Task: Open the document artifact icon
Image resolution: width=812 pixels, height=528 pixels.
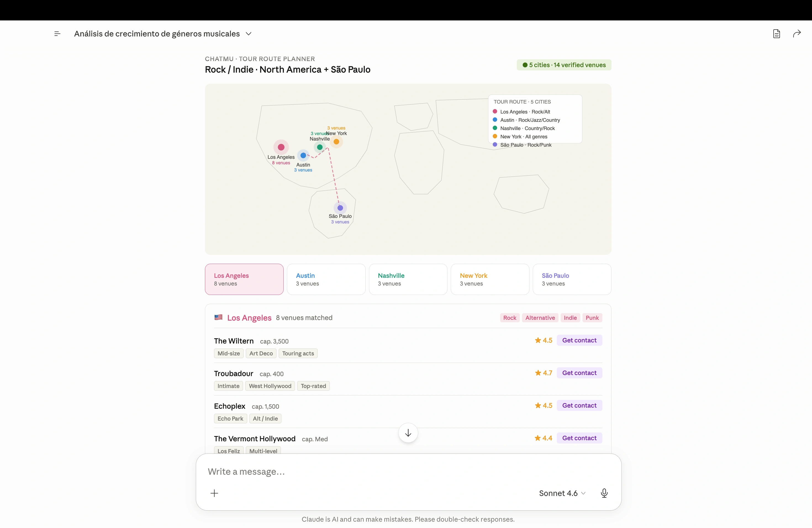Action: tap(777, 34)
